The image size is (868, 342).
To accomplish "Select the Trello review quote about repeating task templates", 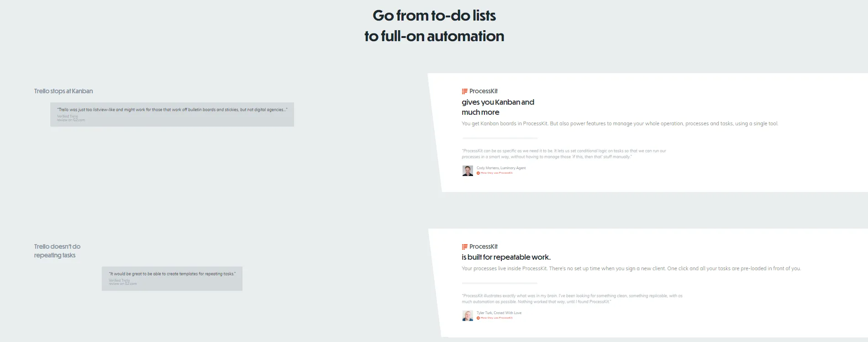I will [172, 274].
